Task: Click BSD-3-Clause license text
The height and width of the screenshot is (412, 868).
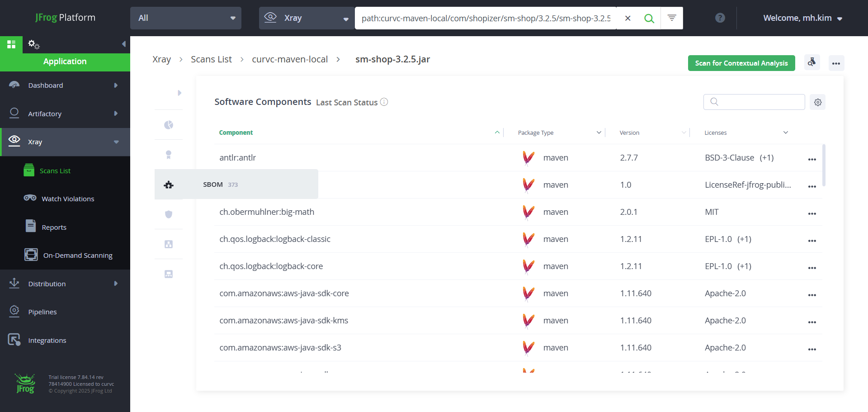Action: (x=729, y=157)
